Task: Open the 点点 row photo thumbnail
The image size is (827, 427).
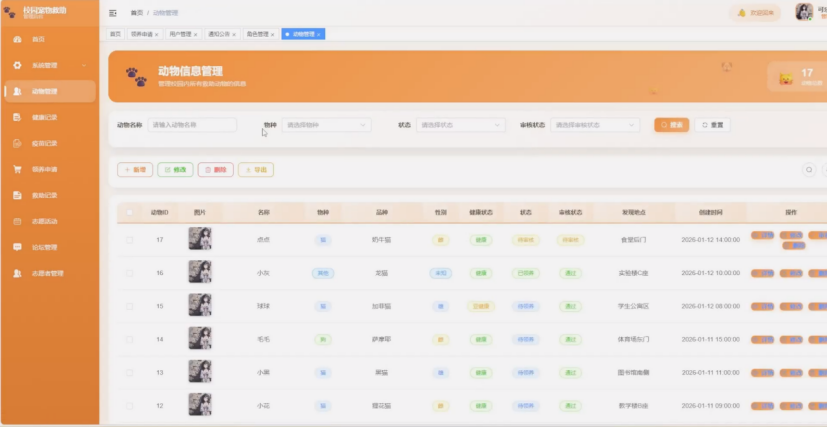Action: [200, 239]
